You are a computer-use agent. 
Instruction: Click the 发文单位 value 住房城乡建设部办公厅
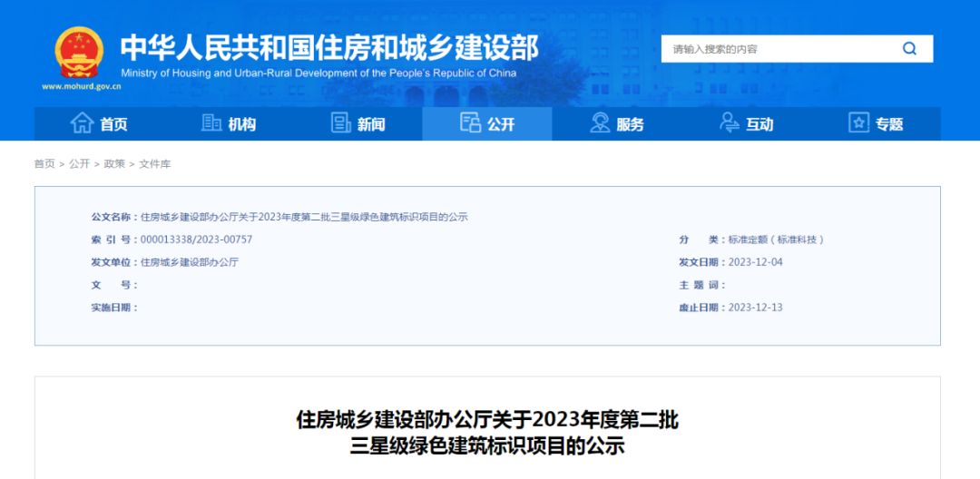click(x=190, y=261)
